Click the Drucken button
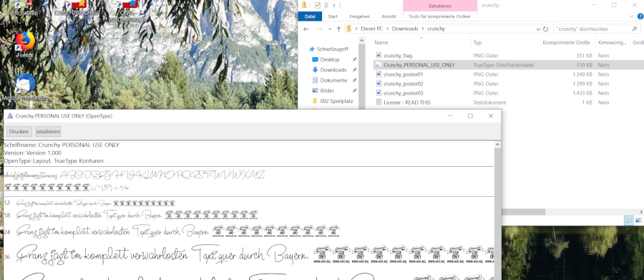This screenshot has height=280, width=644. 19,132
